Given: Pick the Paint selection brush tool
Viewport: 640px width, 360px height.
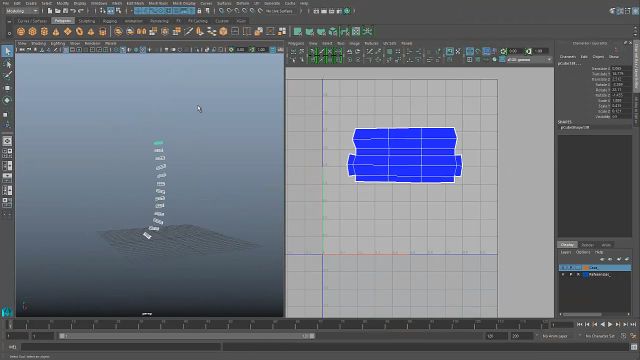Looking at the screenshot, I should coord(7,76).
